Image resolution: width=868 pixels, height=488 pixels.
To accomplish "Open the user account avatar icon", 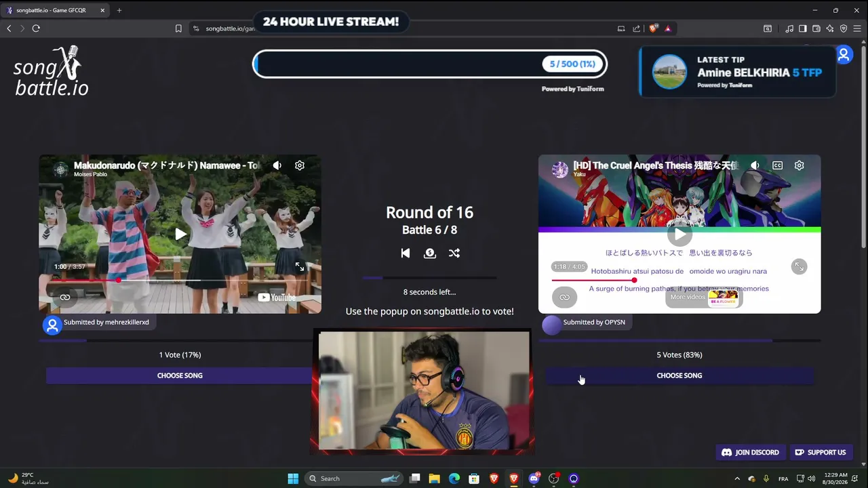I will [x=844, y=55].
